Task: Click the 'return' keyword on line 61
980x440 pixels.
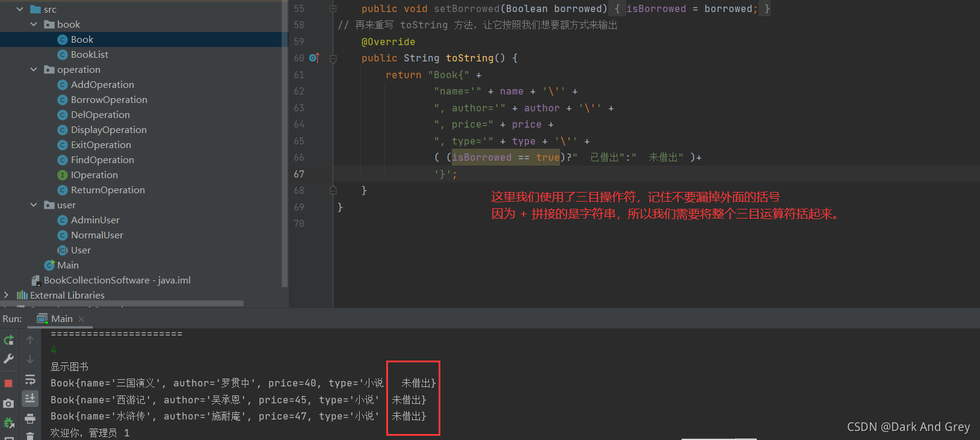Action: (x=403, y=75)
